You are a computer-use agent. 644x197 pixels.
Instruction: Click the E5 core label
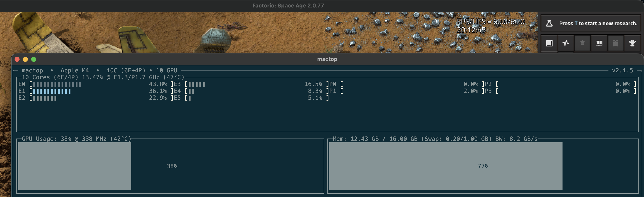pos(177,98)
